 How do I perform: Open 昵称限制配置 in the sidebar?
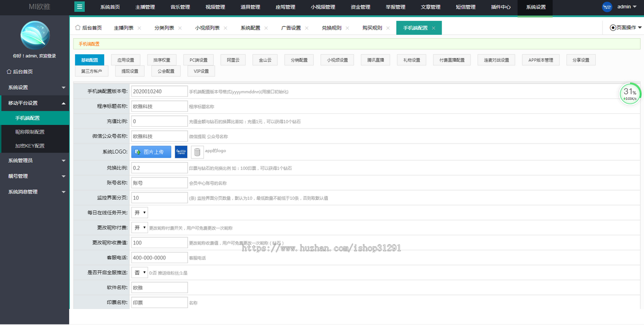point(30,132)
